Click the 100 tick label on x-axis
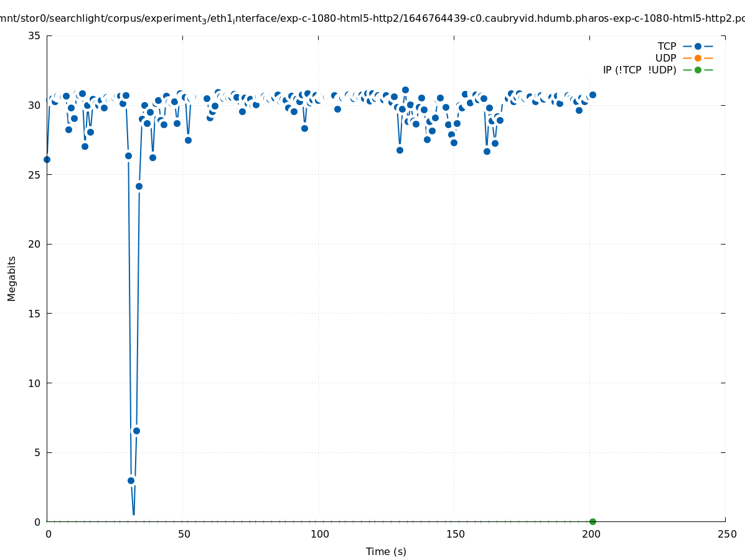The image size is (745, 560). click(319, 534)
